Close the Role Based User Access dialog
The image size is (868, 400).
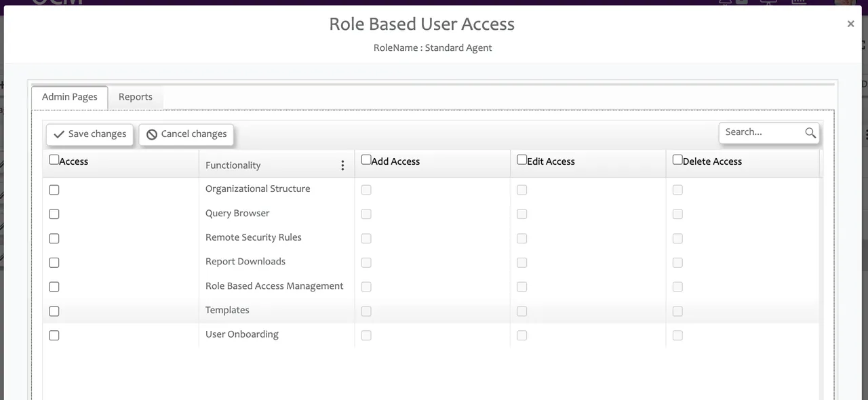coord(850,24)
